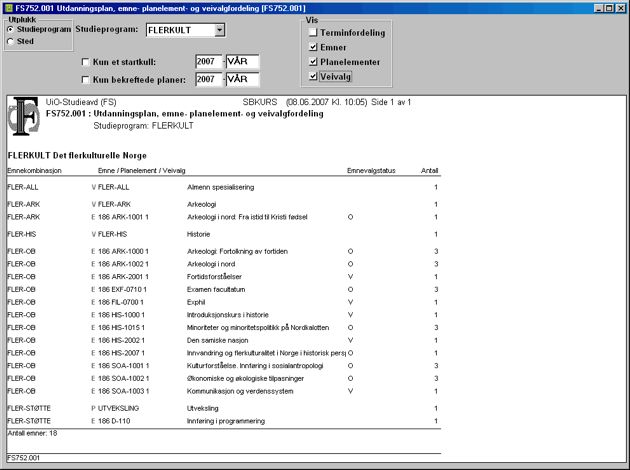
Task: Open the Studieprogram dropdown arrow
Action: (x=219, y=30)
